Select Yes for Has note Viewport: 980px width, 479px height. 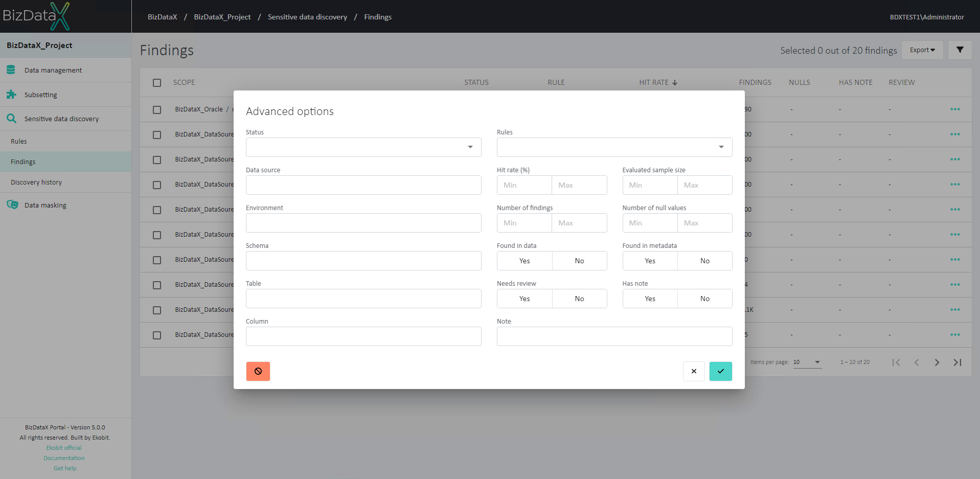point(650,299)
